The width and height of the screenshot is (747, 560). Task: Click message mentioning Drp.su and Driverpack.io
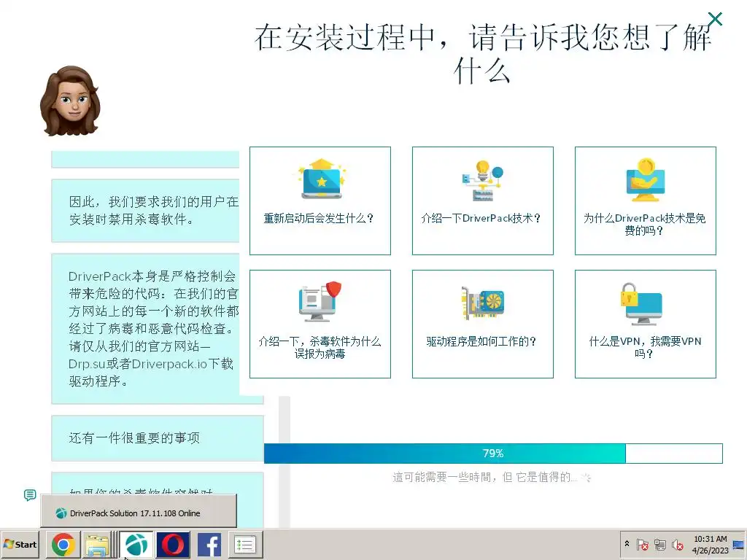point(145,329)
